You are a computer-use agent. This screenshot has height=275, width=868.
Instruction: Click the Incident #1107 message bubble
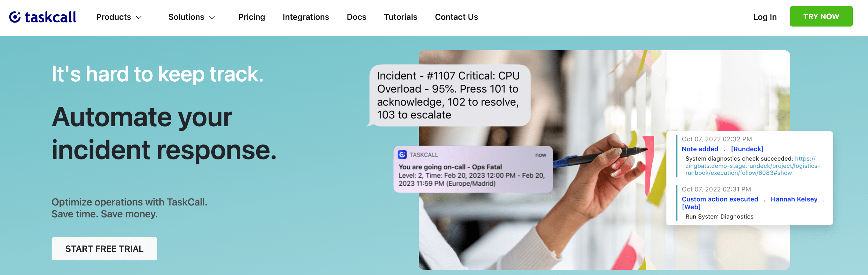(449, 95)
